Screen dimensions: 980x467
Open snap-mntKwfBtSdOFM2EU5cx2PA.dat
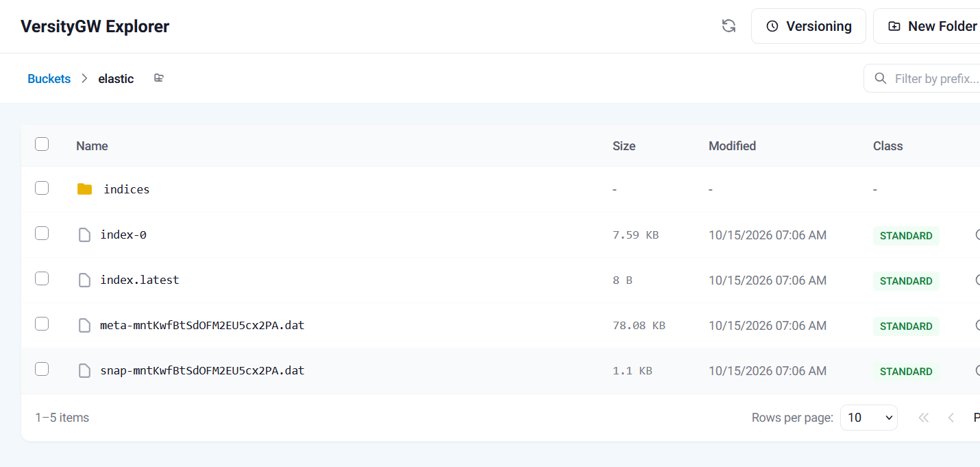tap(202, 370)
